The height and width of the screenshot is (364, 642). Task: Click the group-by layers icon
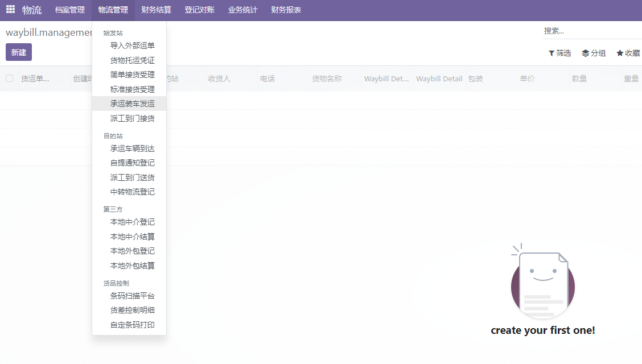585,53
